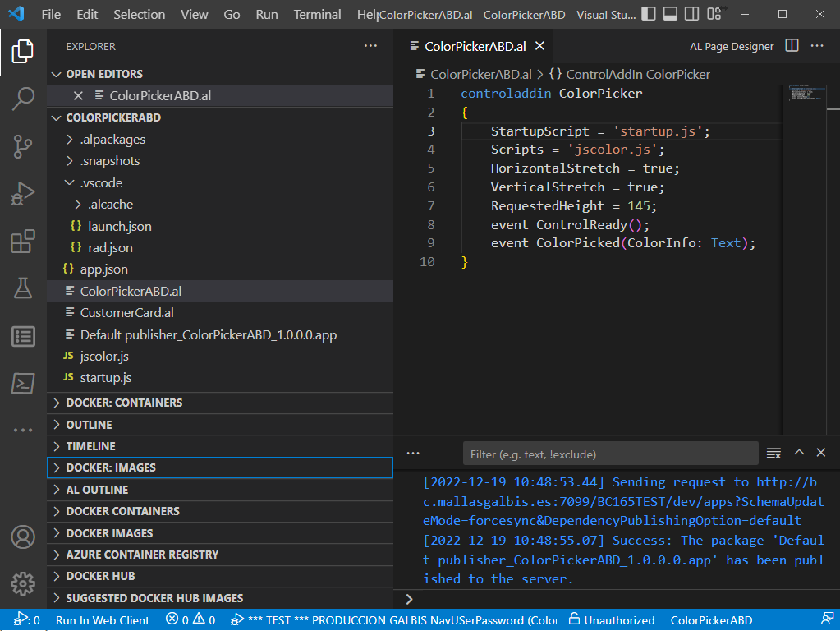Collapse the Open Editors section

[57, 74]
